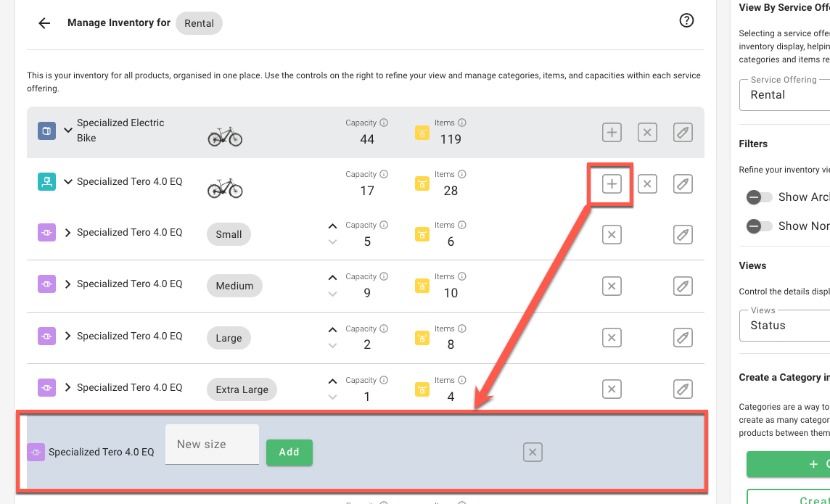
Task: Edit the Specialized Electric Bike category
Action: tap(683, 132)
